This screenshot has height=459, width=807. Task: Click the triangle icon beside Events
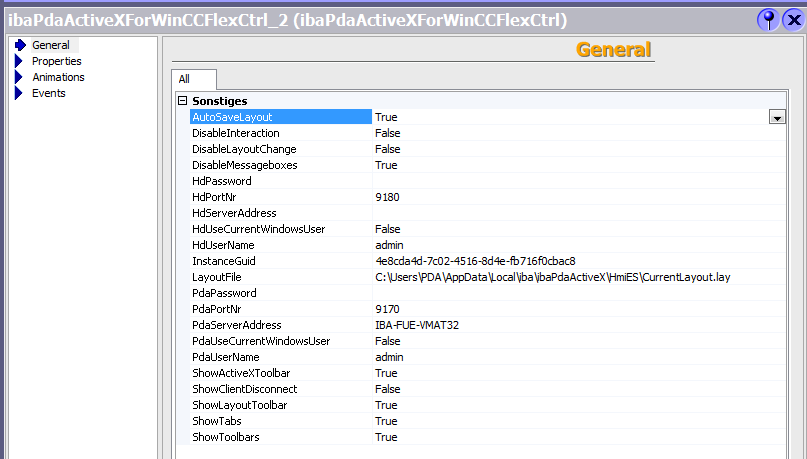19,93
